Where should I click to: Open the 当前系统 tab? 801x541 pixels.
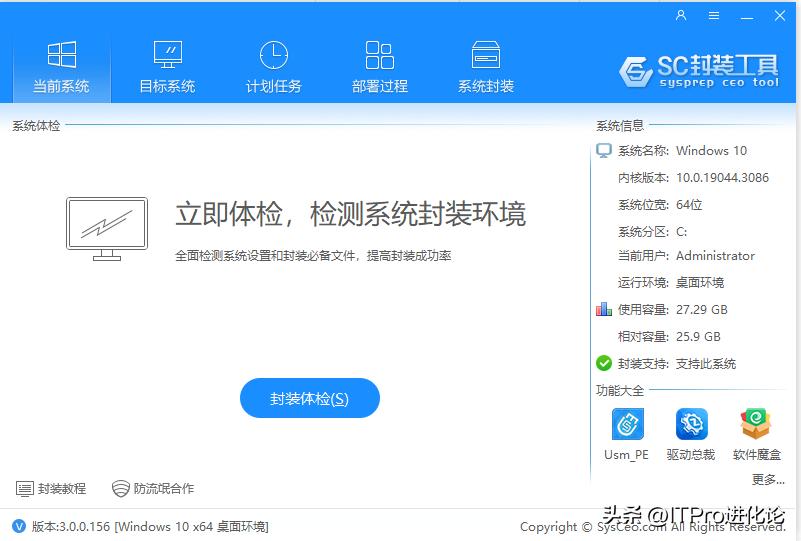click(61, 67)
